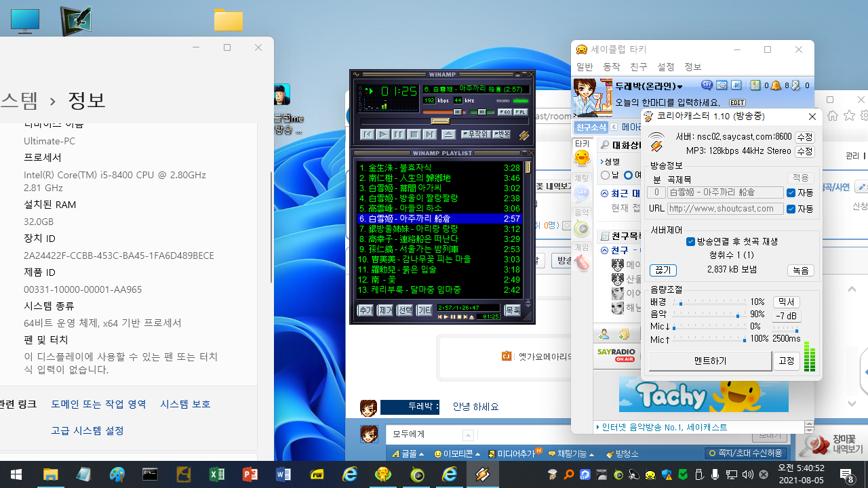Open 음악 sidebar icon in Tachy
Viewport: 868px width, 488px height.
tap(582, 224)
